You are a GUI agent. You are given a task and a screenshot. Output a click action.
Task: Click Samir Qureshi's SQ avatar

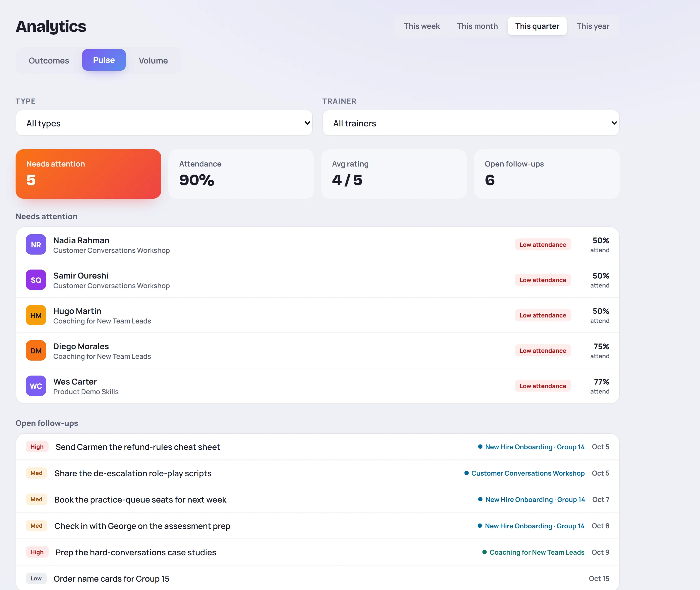pyautogui.click(x=36, y=280)
